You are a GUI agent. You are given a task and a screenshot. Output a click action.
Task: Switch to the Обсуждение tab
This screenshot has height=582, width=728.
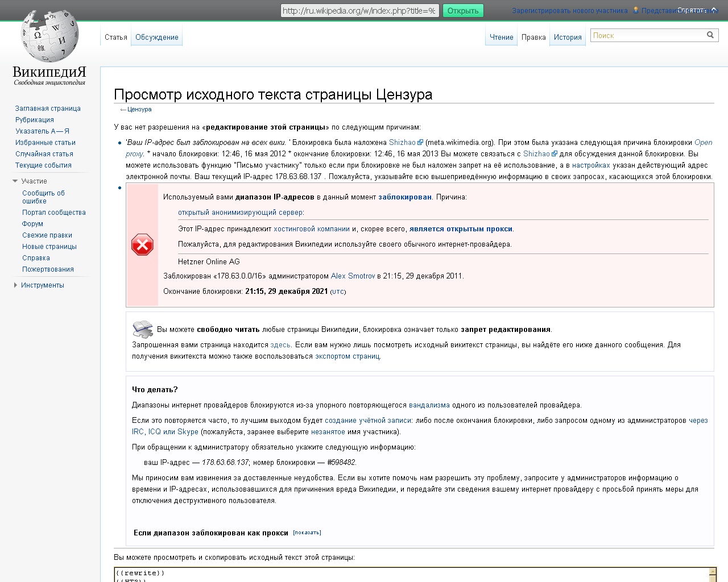156,38
